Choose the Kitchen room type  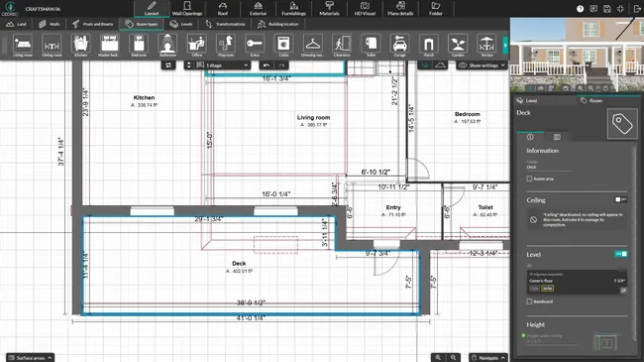click(x=80, y=45)
